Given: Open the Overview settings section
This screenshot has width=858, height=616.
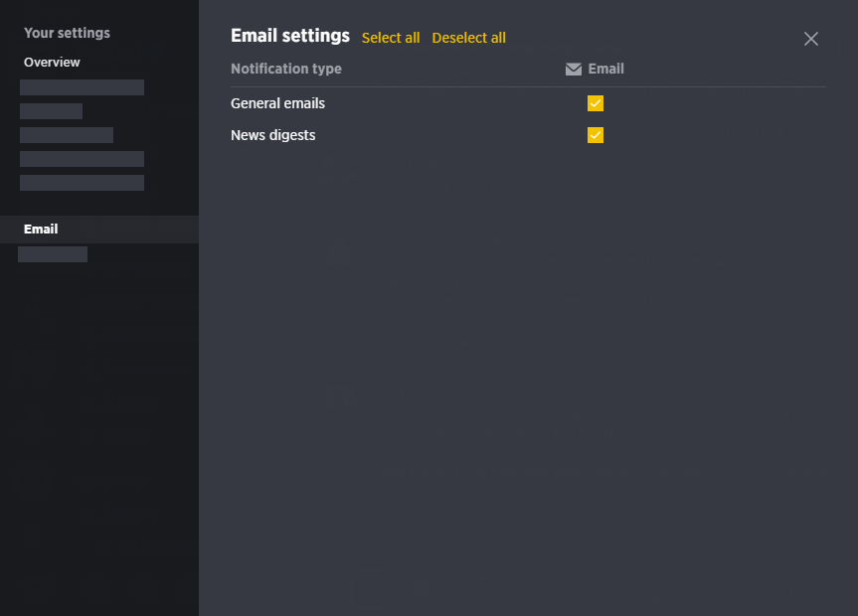Looking at the screenshot, I should click(52, 63).
